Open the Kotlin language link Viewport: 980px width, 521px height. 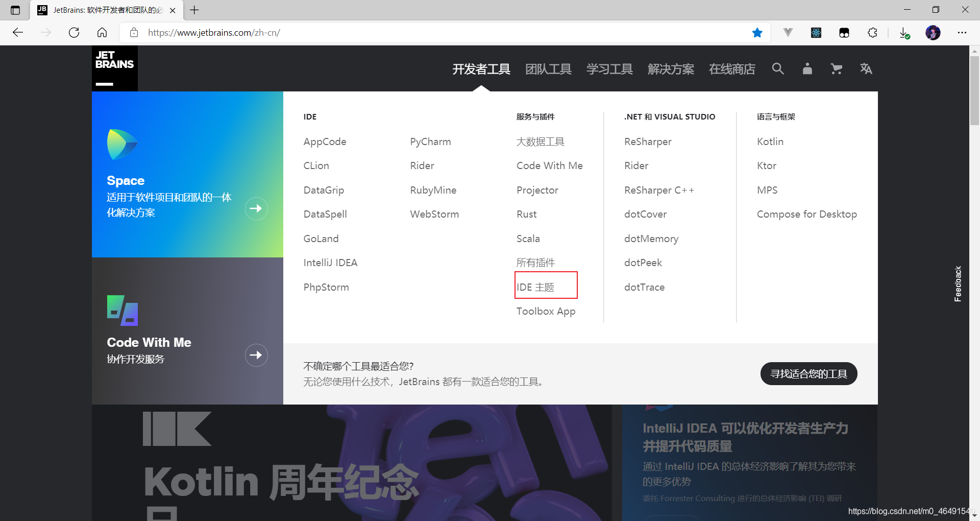770,141
